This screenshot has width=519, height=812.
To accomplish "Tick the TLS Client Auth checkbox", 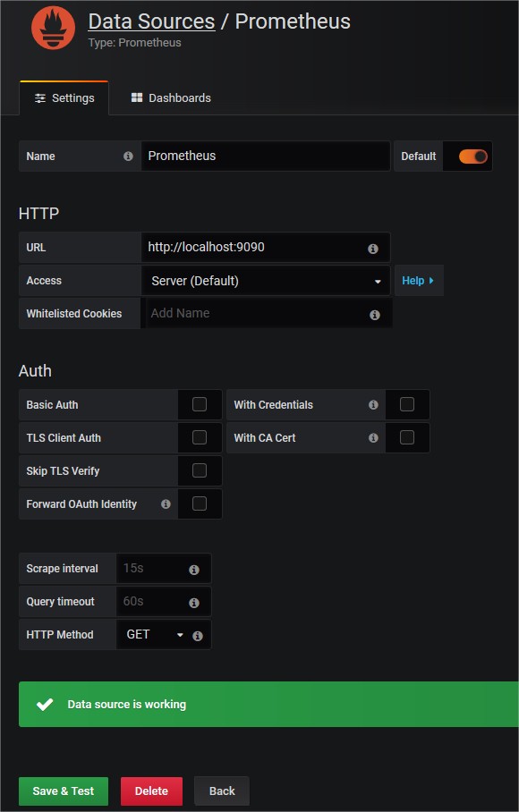I will pyautogui.click(x=200, y=437).
